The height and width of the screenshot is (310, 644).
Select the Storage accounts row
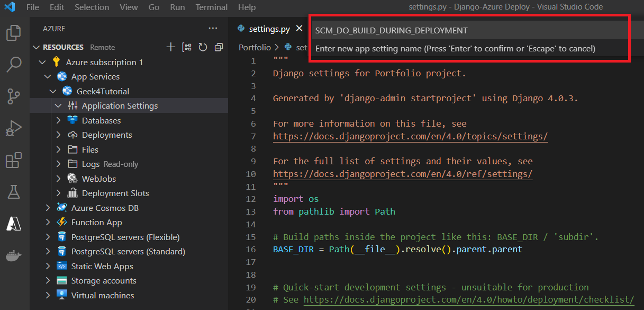point(129,280)
